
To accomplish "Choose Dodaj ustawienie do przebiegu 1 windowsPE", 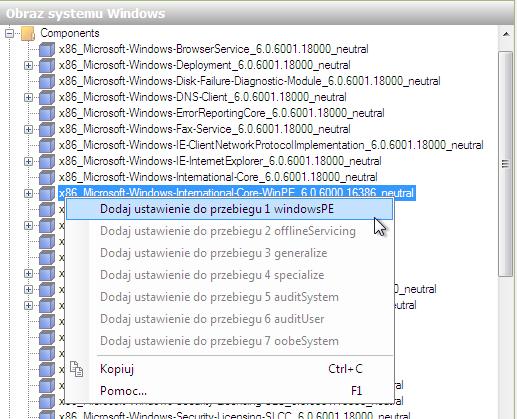I will pos(229,209).
